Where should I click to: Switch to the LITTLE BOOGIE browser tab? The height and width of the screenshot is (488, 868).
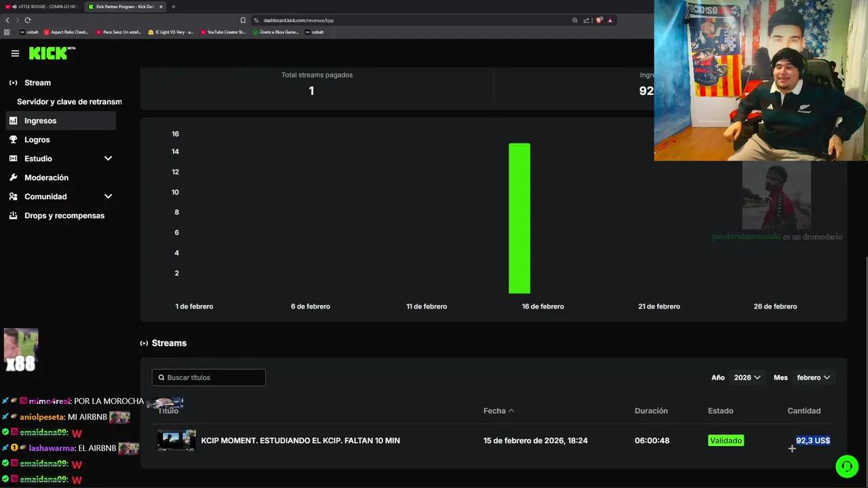coord(42,7)
